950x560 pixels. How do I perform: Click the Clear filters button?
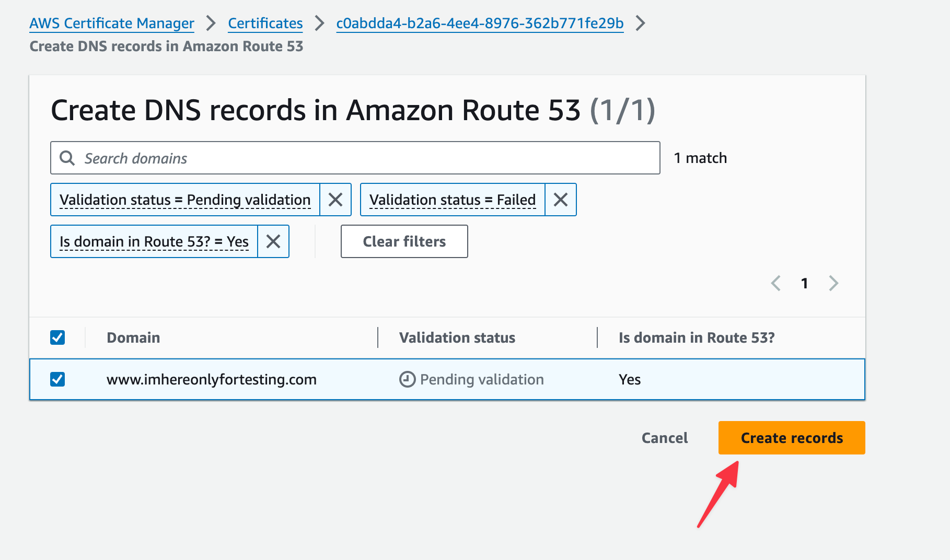[404, 241]
